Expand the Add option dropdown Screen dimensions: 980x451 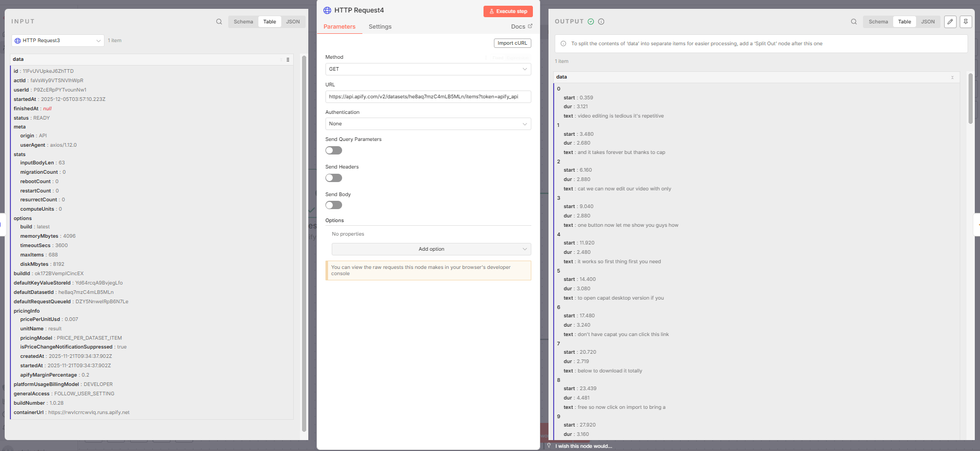(x=431, y=249)
